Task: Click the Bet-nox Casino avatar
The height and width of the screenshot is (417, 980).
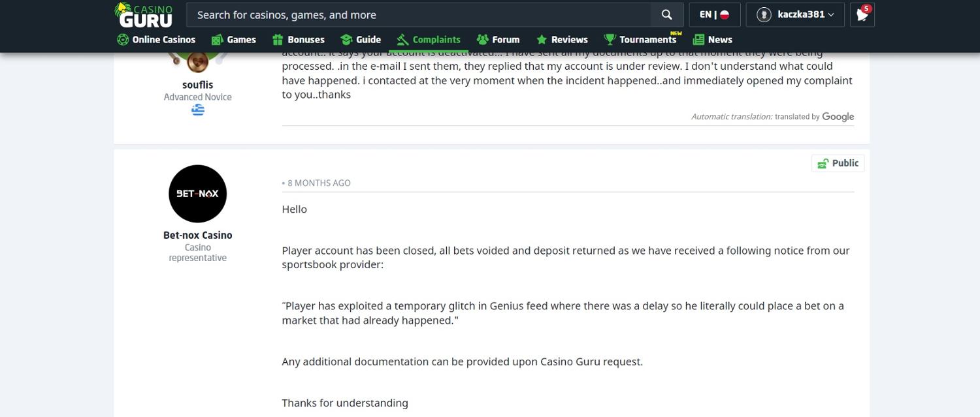Action: [x=197, y=194]
